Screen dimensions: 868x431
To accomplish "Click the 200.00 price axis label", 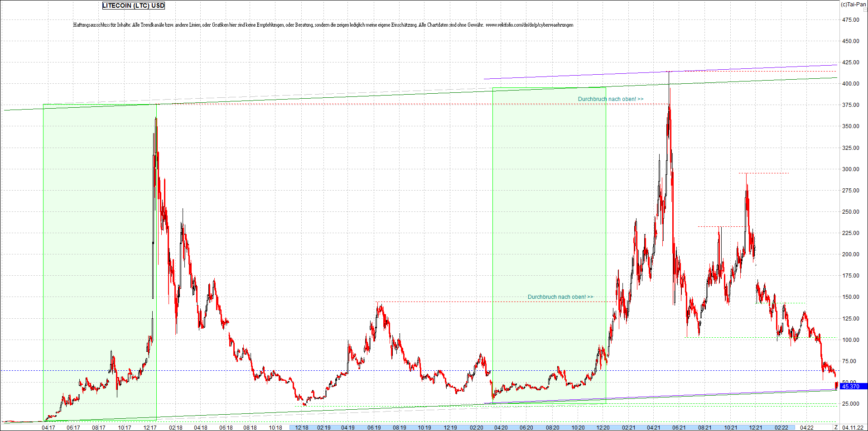I will pyautogui.click(x=850, y=254).
